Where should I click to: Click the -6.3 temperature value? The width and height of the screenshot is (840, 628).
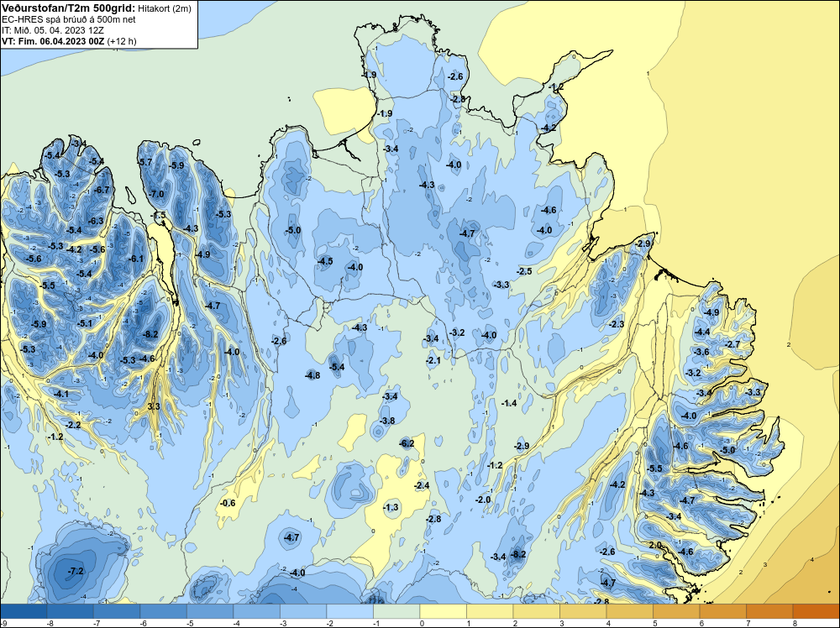(x=96, y=221)
